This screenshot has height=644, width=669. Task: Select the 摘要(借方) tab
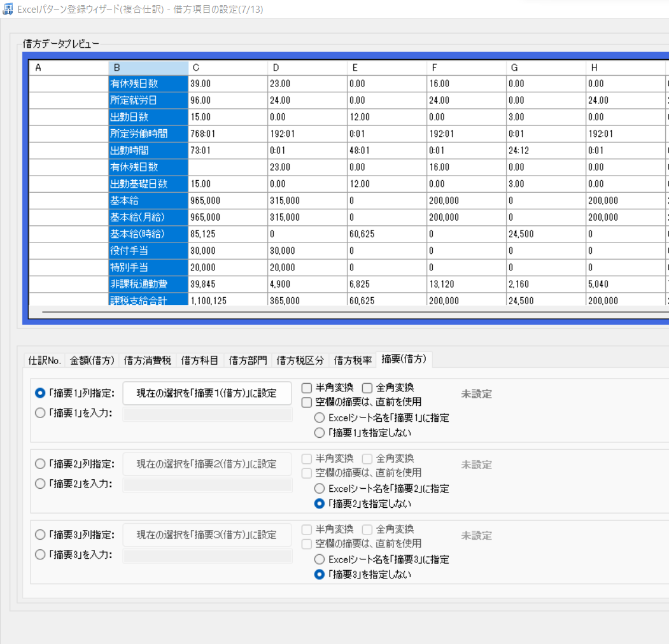[404, 359]
